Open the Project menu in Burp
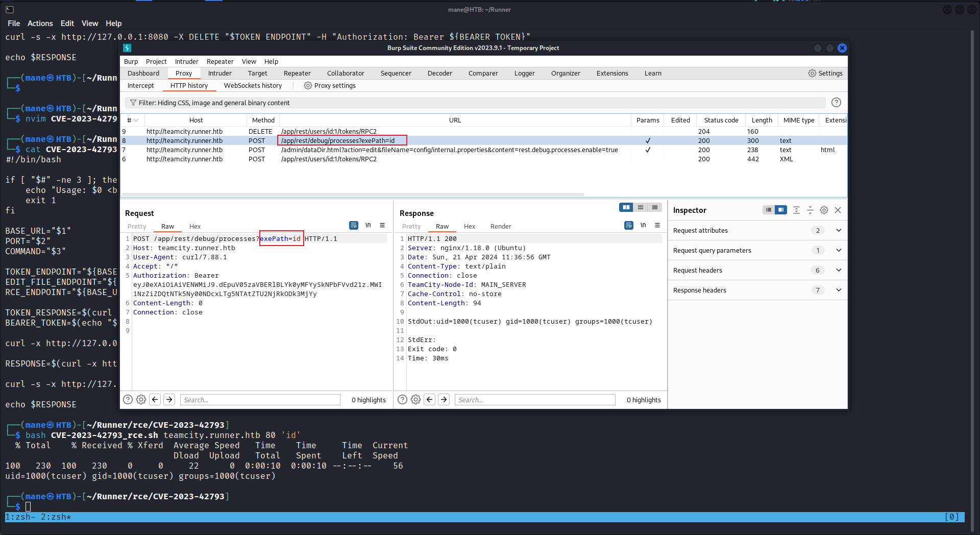Viewport: 980px width, 535px height. click(x=156, y=61)
